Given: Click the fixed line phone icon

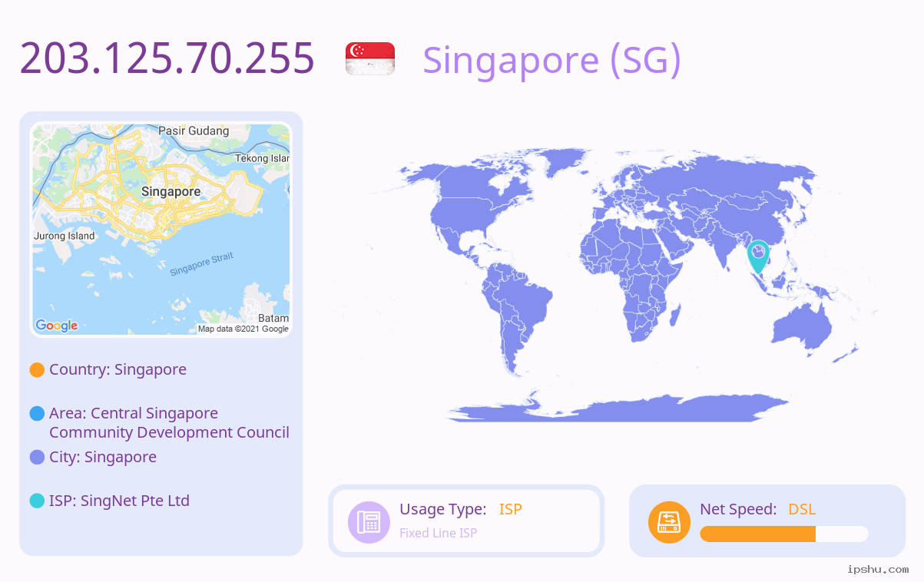Looking at the screenshot, I should tap(369, 522).
